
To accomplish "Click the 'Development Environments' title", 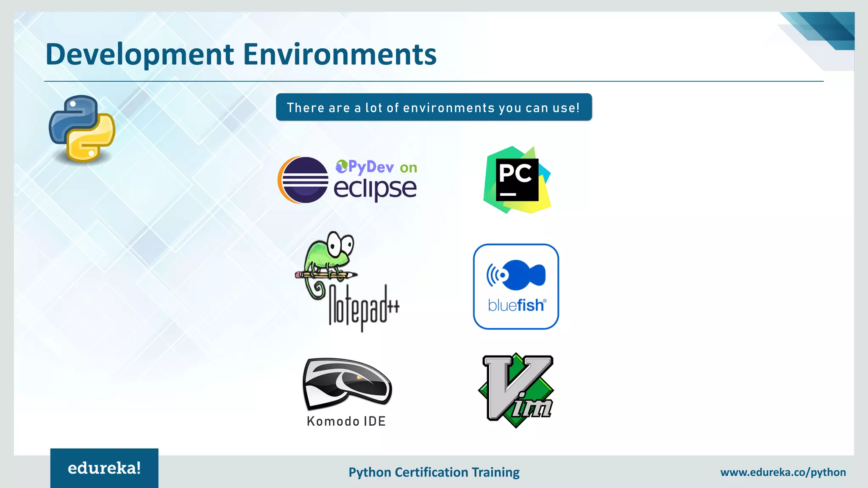I will 241,55.
